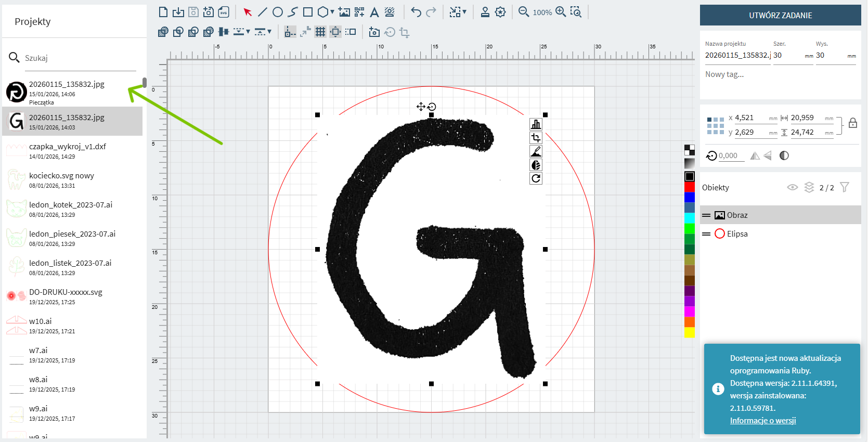Pick the red color swatch

689,187
